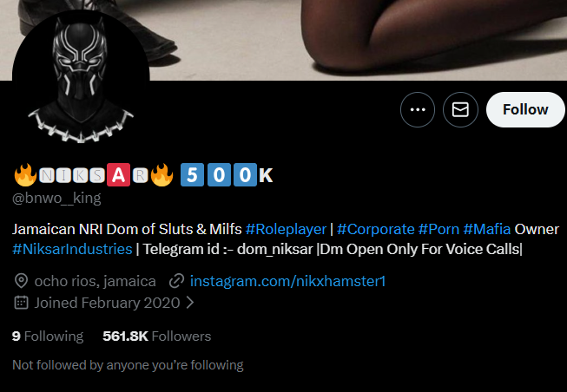Follow this profile
The height and width of the screenshot is (392, 567).
[525, 109]
